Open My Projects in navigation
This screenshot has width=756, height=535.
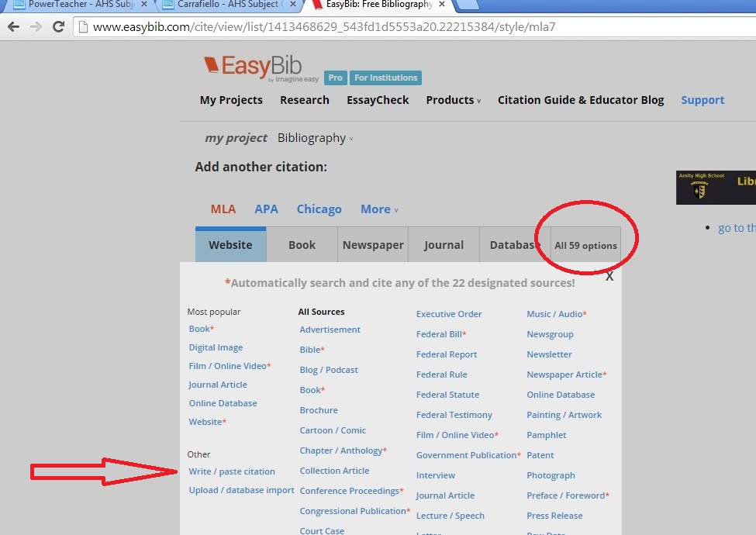[231, 100]
